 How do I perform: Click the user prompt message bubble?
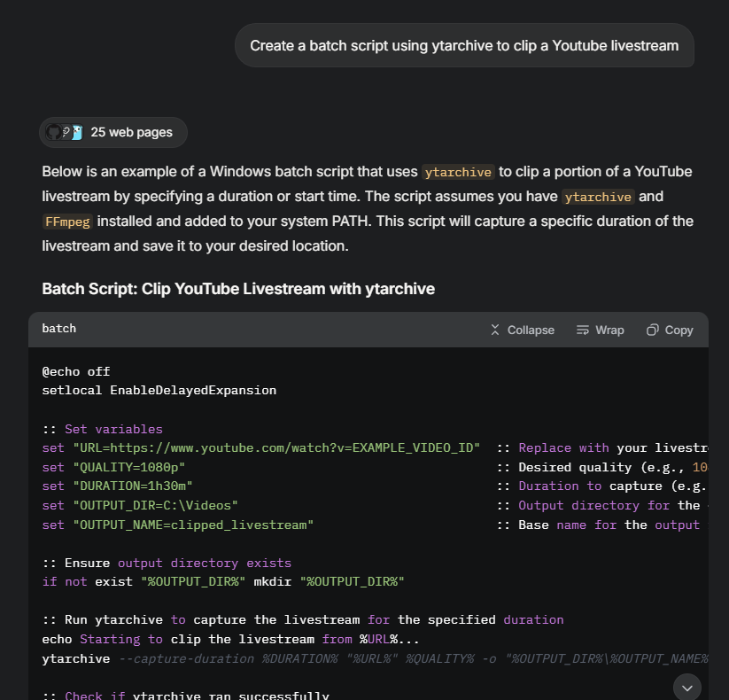click(x=464, y=45)
